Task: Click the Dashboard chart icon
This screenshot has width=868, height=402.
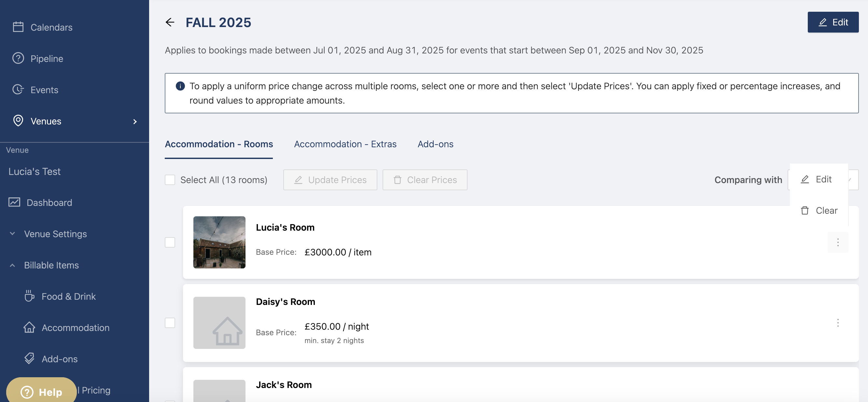Action: 14,202
